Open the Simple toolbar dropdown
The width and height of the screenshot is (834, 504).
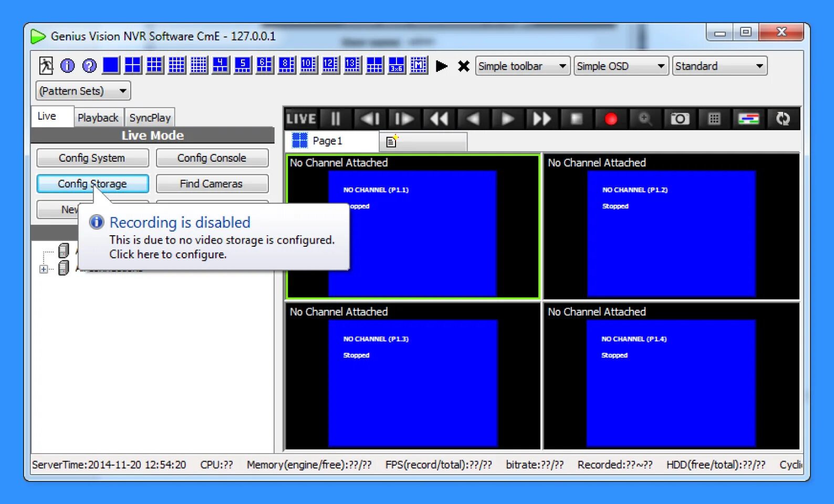tap(523, 66)
